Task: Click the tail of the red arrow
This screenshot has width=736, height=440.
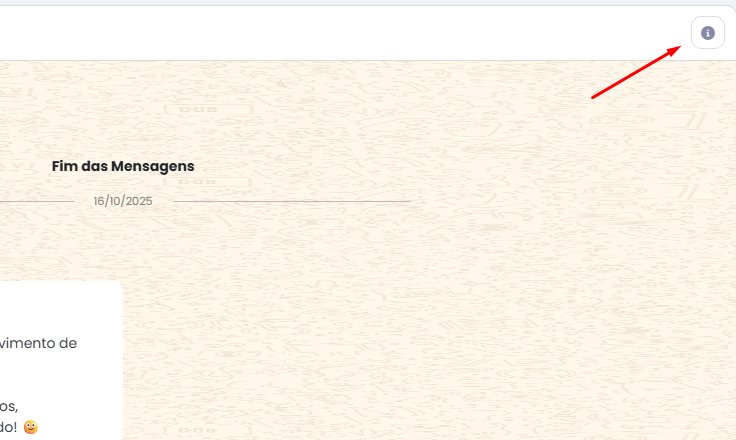Action: point(594,97)
